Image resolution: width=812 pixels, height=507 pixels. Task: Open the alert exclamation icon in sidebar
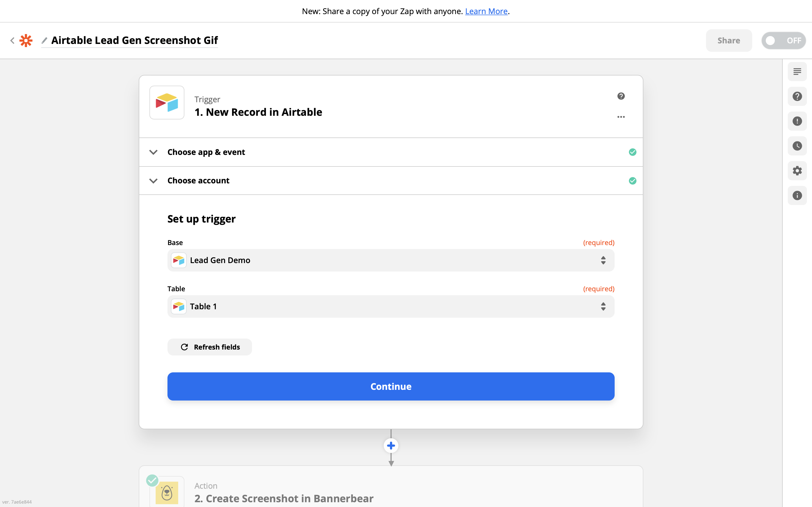[797, 121]
